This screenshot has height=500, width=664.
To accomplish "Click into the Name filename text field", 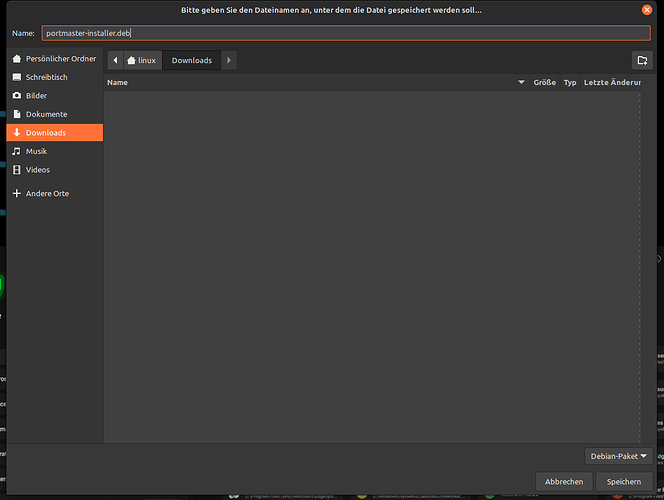I will (345, 33).
